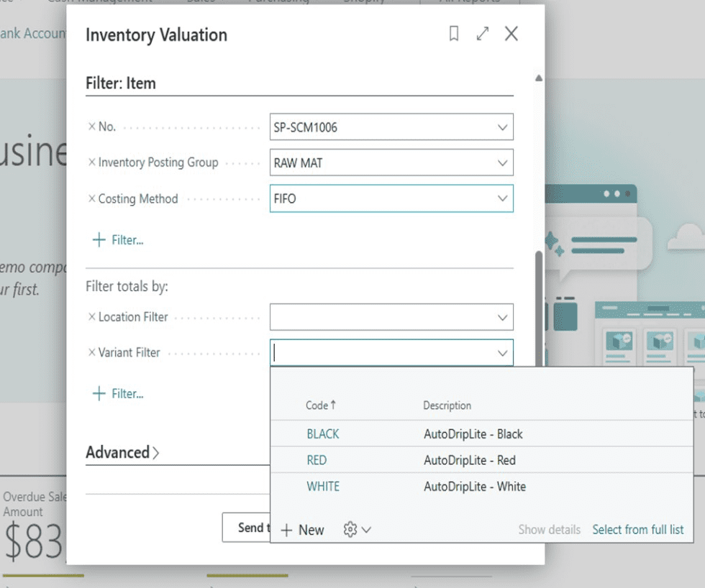Viewport: 705px width, 588px height.
Task: Toggle sort direction on the Code column
Action: pyautogui.click(x=320, y=405)
